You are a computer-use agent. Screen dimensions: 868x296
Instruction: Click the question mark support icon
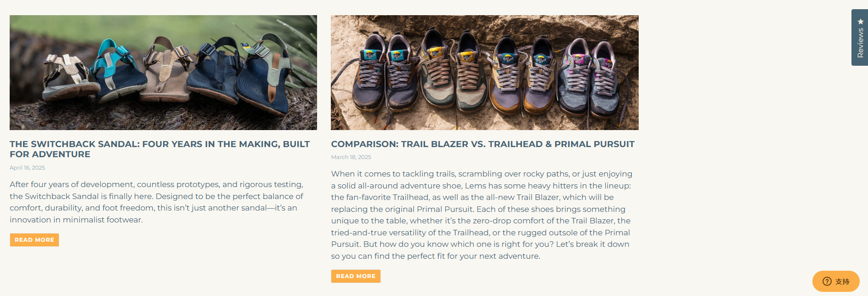[827, 281]
